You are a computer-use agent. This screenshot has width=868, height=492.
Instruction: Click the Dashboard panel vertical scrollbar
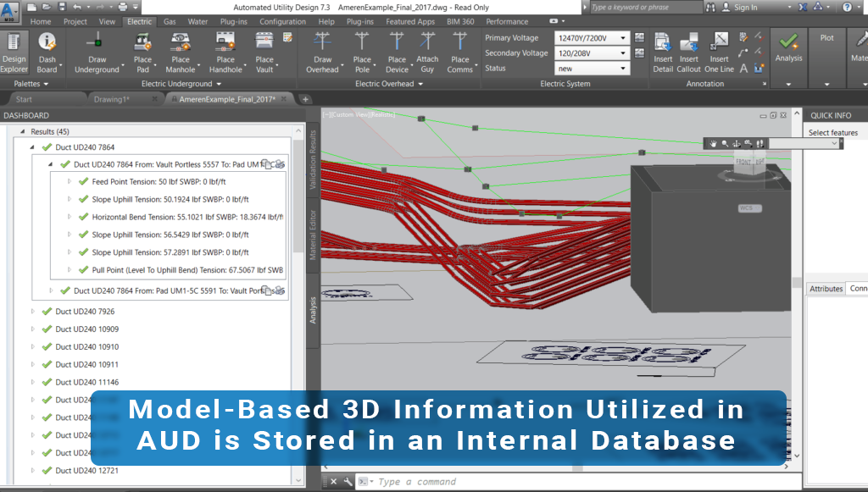click(x=298, y=306)
